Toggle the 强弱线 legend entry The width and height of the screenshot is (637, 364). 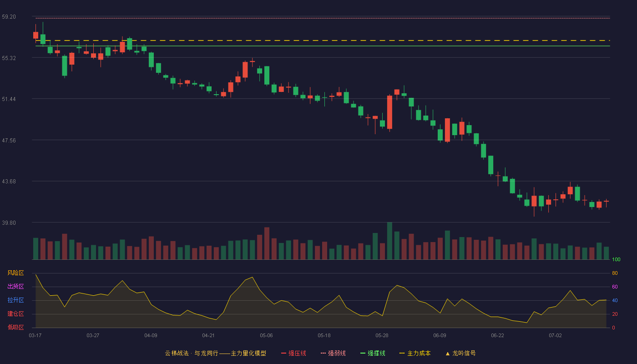click(333, 353)
